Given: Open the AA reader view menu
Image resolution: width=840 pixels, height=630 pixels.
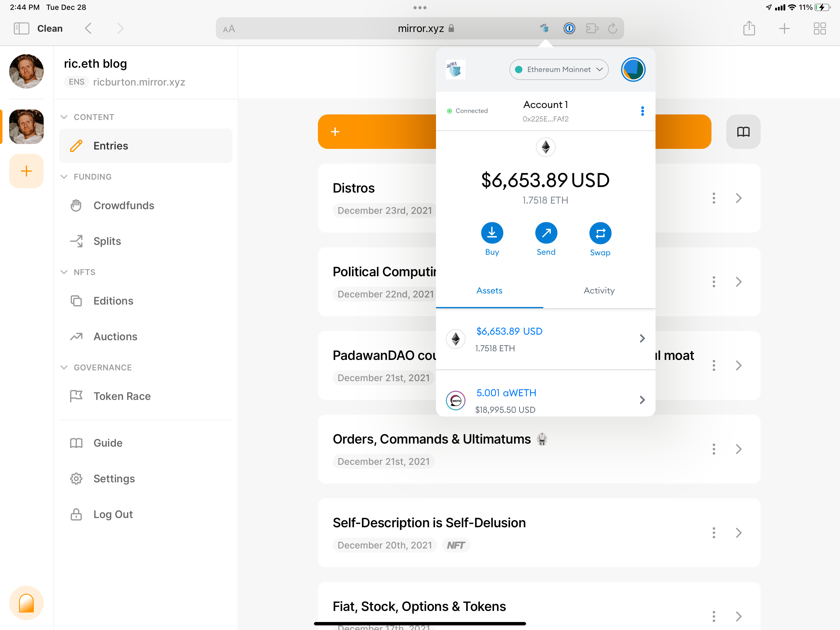Looking at the screenshot, I should click(229, 29).
